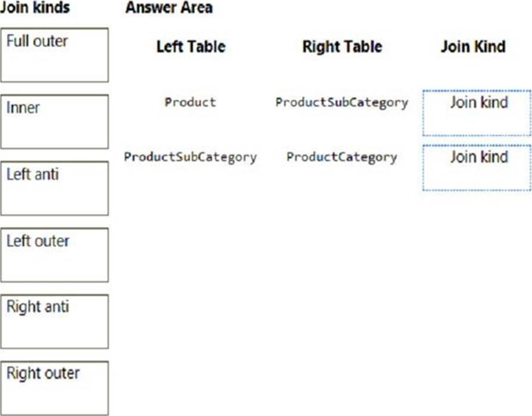This screenshot has width=532, height=416.
Task: Click the 'Left anti' text label
Action: pyautogui.click(x=33, y=175)
